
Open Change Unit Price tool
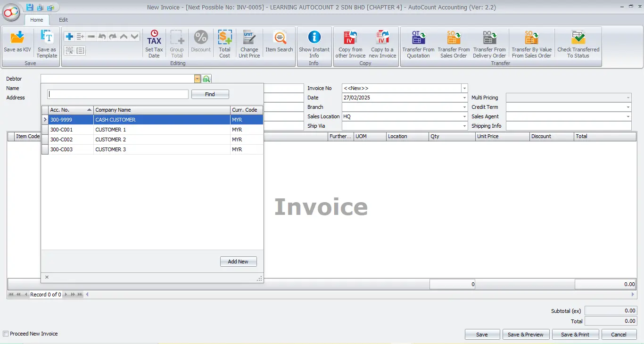click(249, 42)
